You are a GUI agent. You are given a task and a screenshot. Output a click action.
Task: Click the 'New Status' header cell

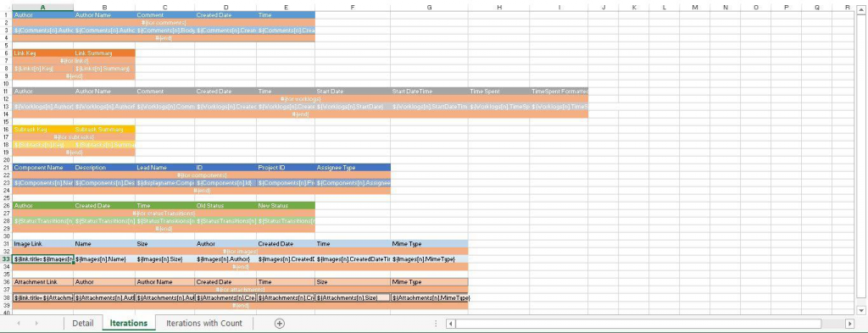pyautogui.click(x=286, y=205)
